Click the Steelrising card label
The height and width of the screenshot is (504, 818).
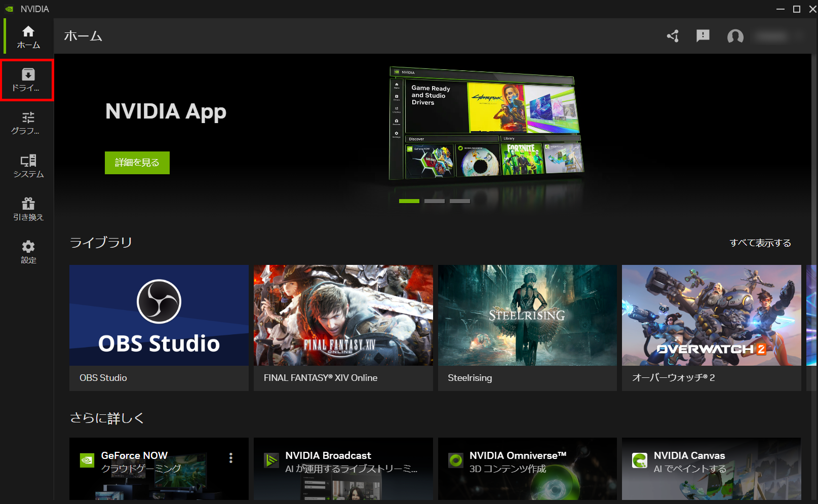[470, 378]
